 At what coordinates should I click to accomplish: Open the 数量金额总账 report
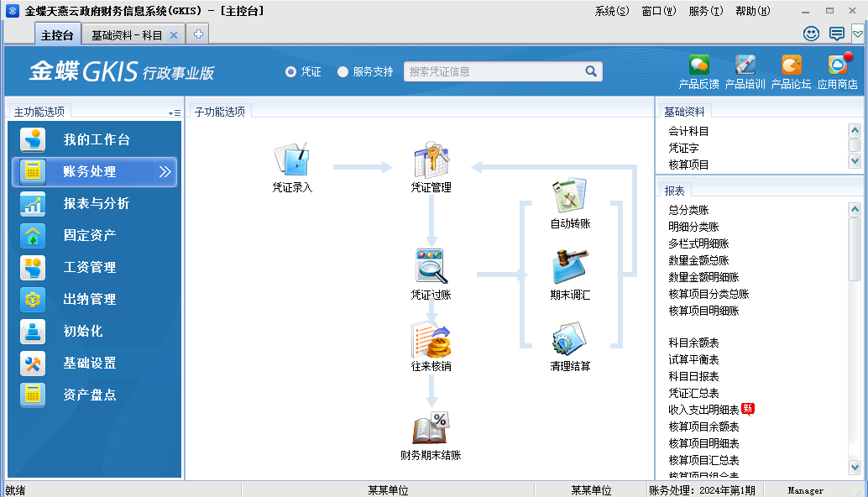[x=698, y=260]
